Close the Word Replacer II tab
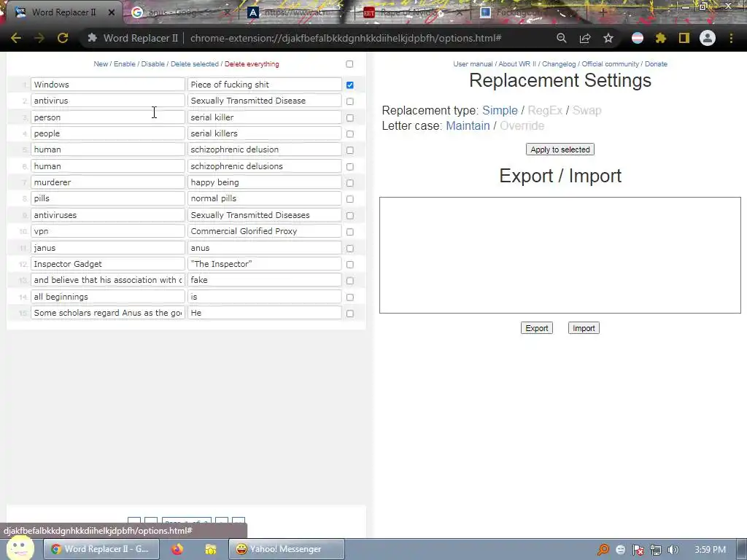The image size is (747, 560). 112,12
